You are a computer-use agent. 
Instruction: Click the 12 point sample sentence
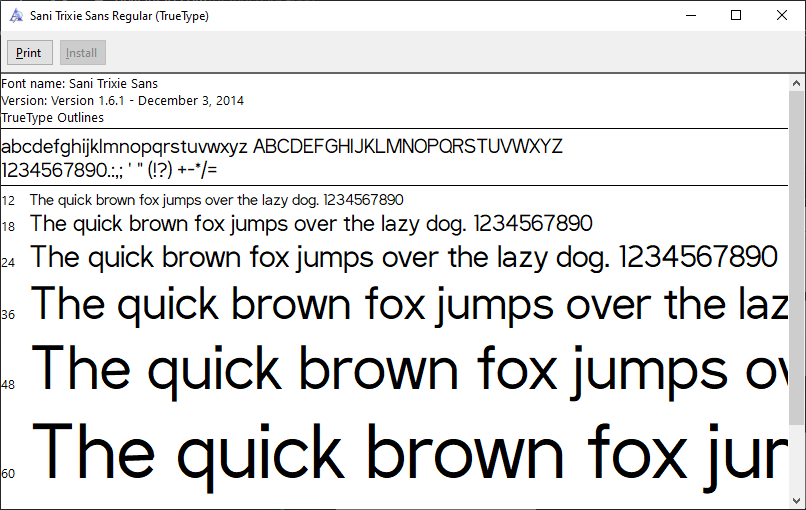216,199
